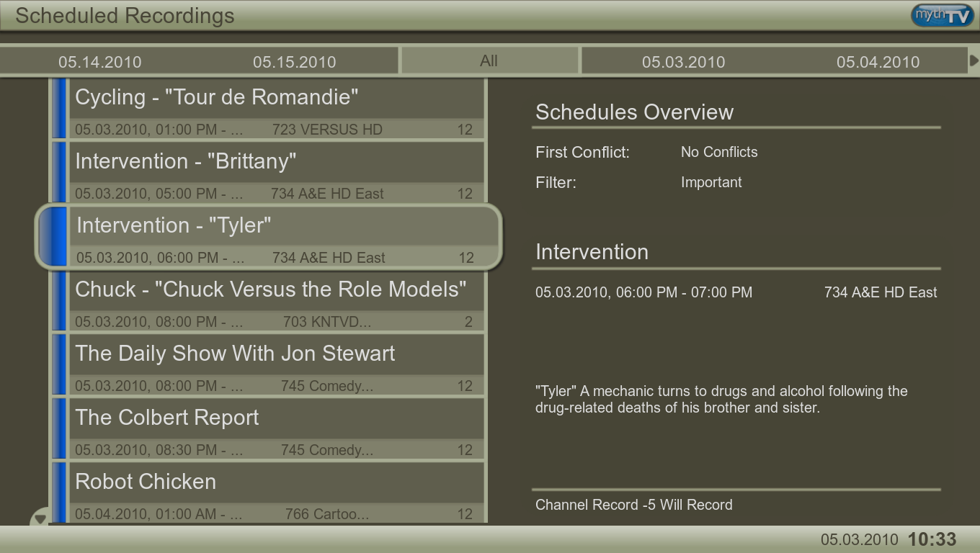
Task: Select the 05.14.2010 date tab
Action: (x=99, y=62)
